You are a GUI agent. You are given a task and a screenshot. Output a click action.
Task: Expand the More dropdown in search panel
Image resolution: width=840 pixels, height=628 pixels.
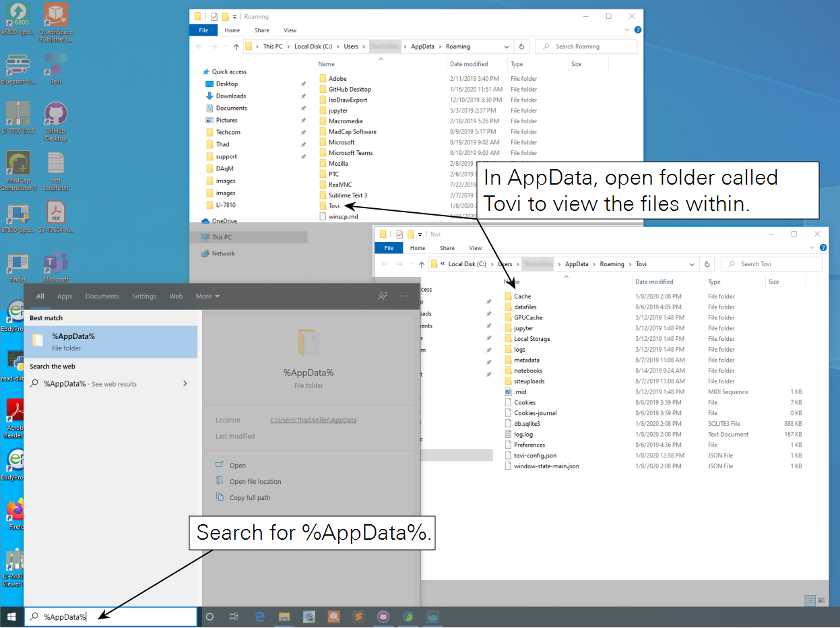tap(207, 296)
